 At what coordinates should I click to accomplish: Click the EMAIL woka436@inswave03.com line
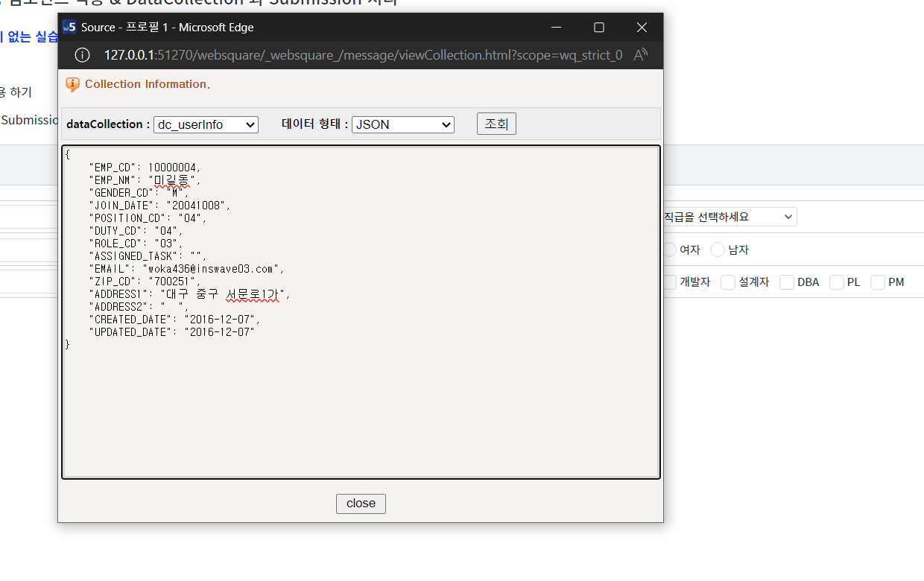[x=186, y=269]
